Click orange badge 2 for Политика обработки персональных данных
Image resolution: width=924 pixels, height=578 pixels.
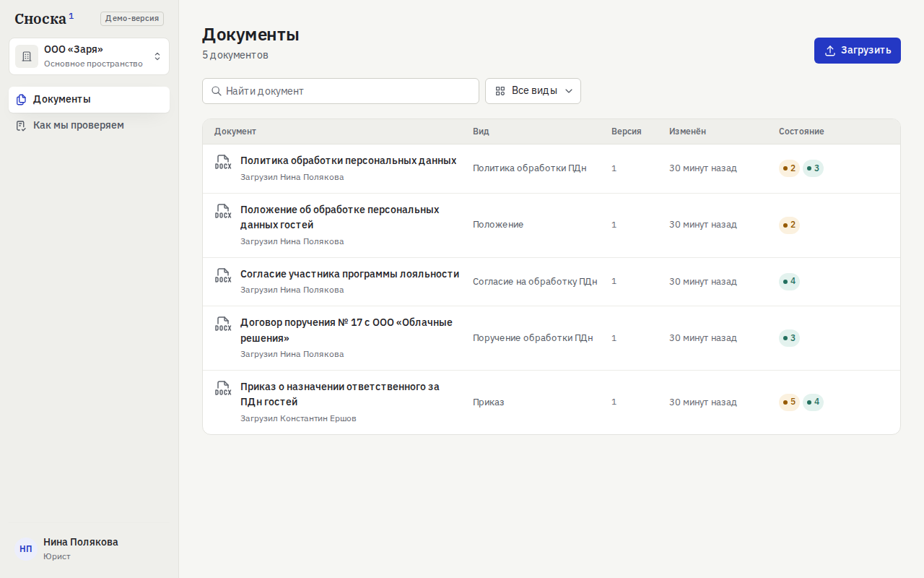click(x=789, y=168)
